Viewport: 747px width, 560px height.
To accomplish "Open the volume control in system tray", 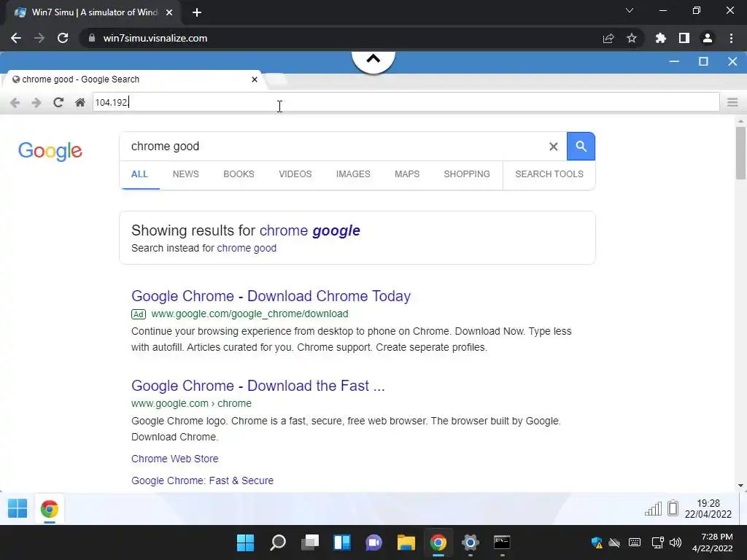I will click(676, 542).
